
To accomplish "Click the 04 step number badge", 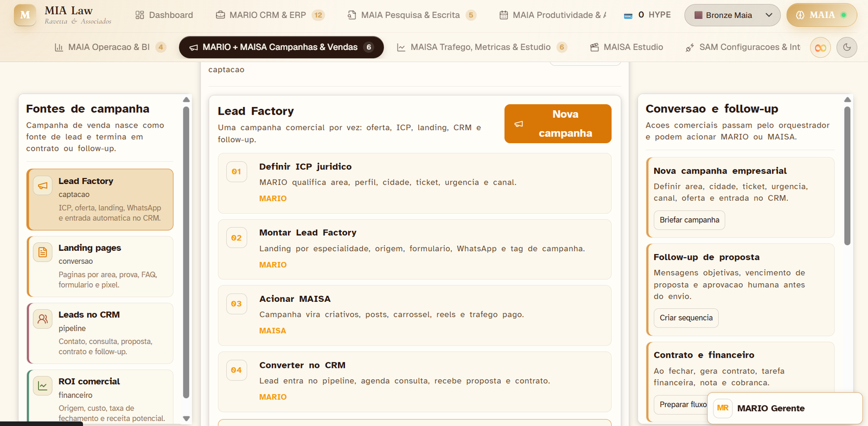I will [x=237, y=370].
